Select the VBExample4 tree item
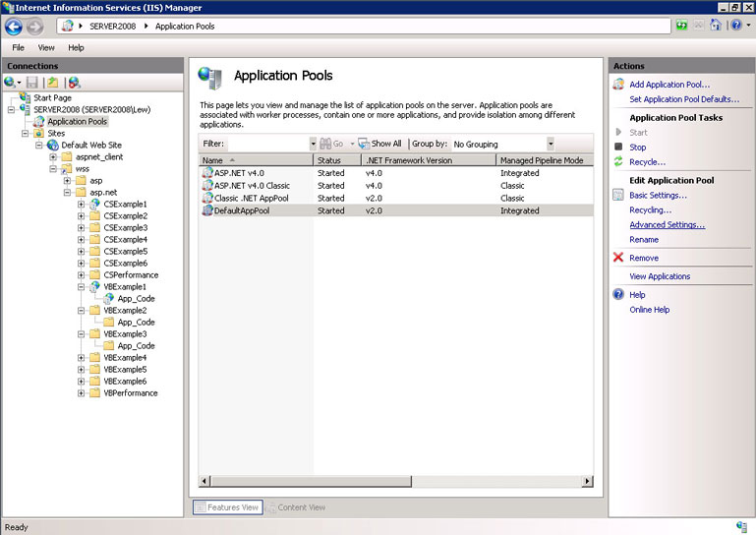The height and width of the screenshot is (535, 756). (x=125, y=357)
